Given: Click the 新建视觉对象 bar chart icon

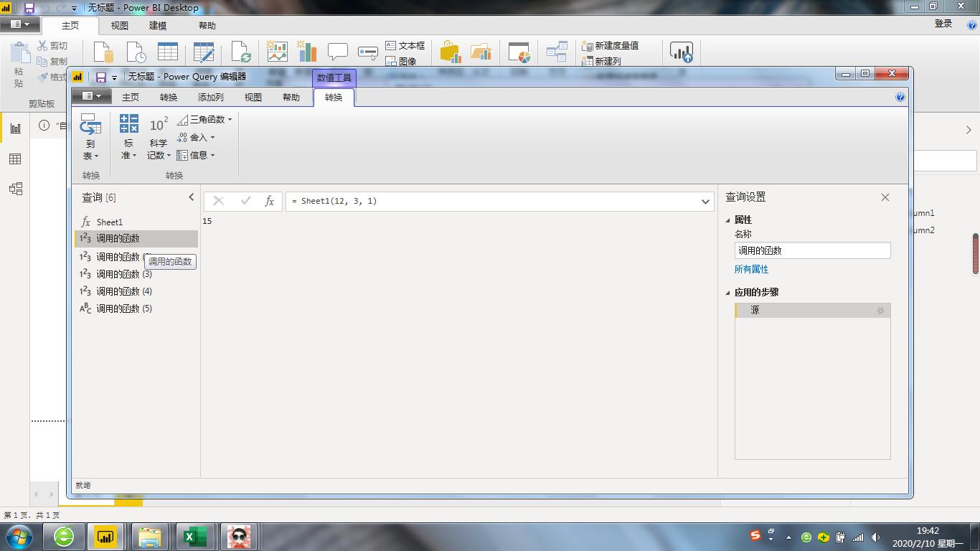Looking at the screenshot, I should (307, 52).
